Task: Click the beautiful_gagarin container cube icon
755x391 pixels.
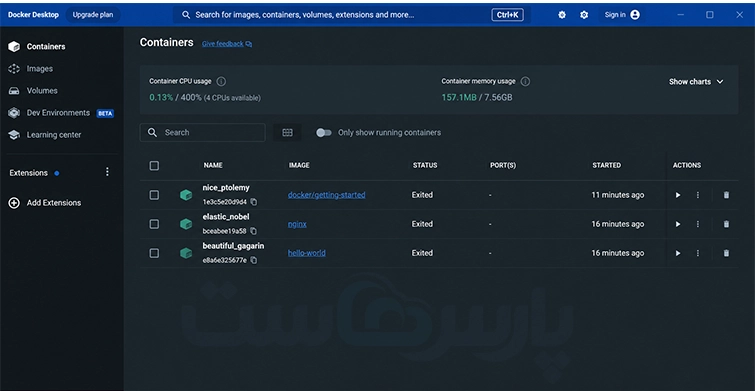Action: tap(186, 253)
